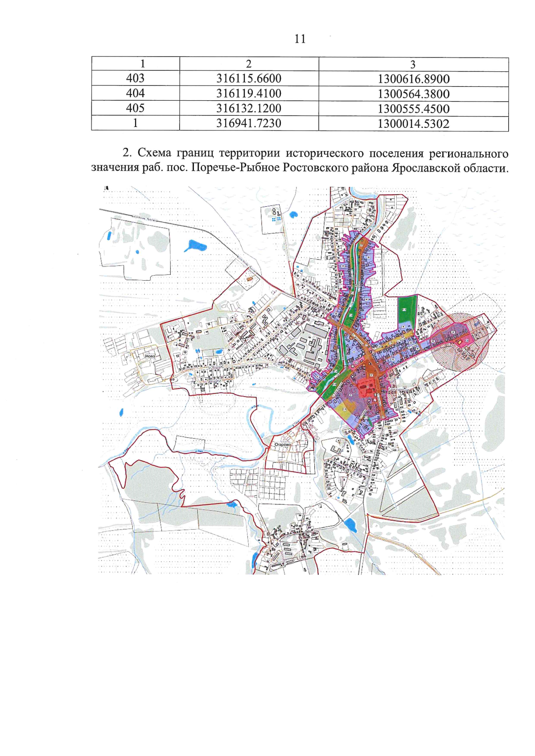Select point number 403 in the table
The width and height of the screenshot is (535, 756).
[x=135, y=78]
